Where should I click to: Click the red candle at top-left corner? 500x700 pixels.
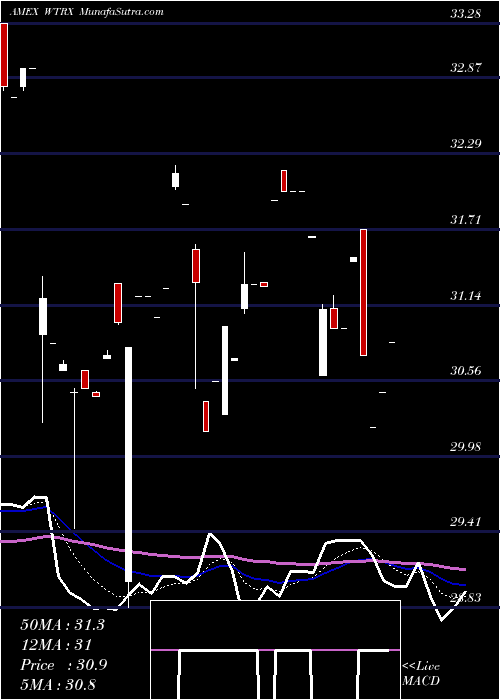coord(4,54)
